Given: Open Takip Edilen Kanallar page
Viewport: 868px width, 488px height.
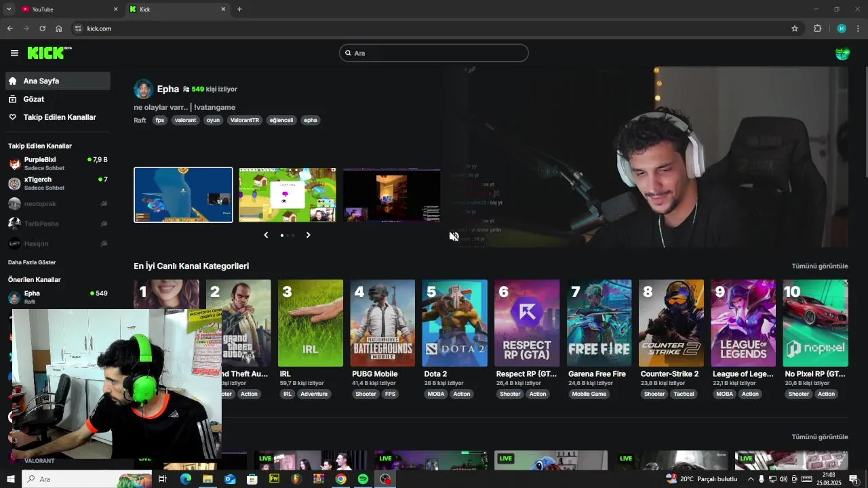Looking at the screenshot, I should point(58,117).
